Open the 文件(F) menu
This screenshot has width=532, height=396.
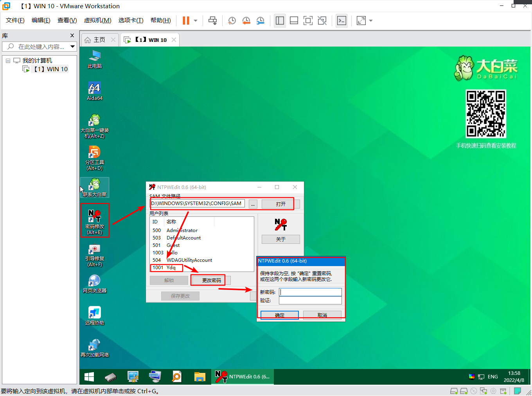click(15, 20)
